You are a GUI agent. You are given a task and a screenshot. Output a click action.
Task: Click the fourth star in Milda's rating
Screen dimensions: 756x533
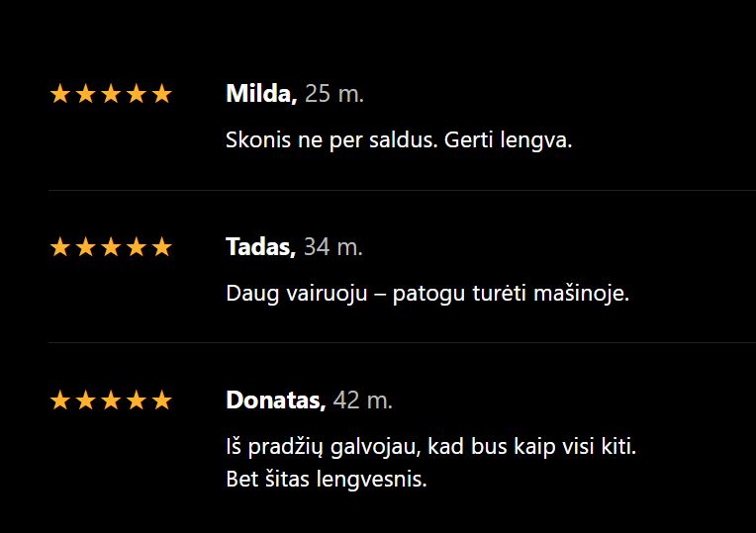click(x=137, y=95)
